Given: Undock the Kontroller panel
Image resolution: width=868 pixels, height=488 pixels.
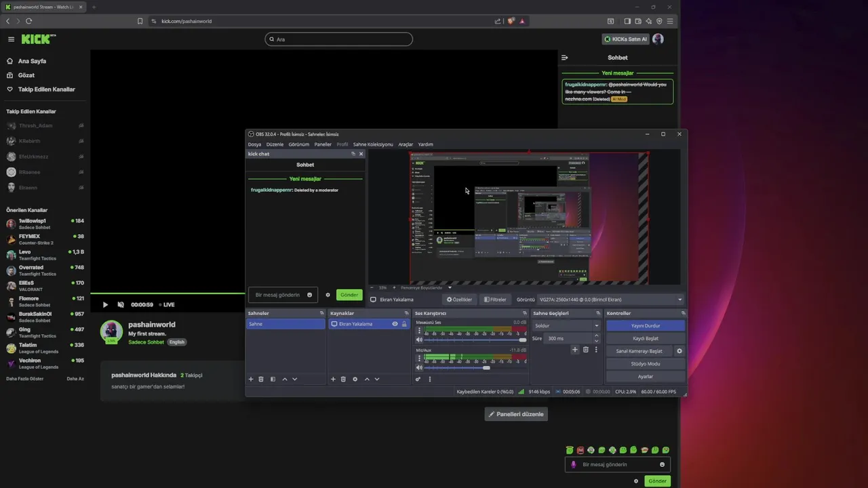Looking at the screenshot, I should [x=683, y=313].
